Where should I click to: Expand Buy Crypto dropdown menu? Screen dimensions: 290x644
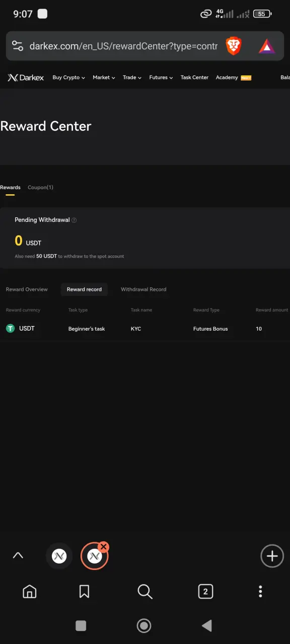pyautogui.click(x=68, y=77)
